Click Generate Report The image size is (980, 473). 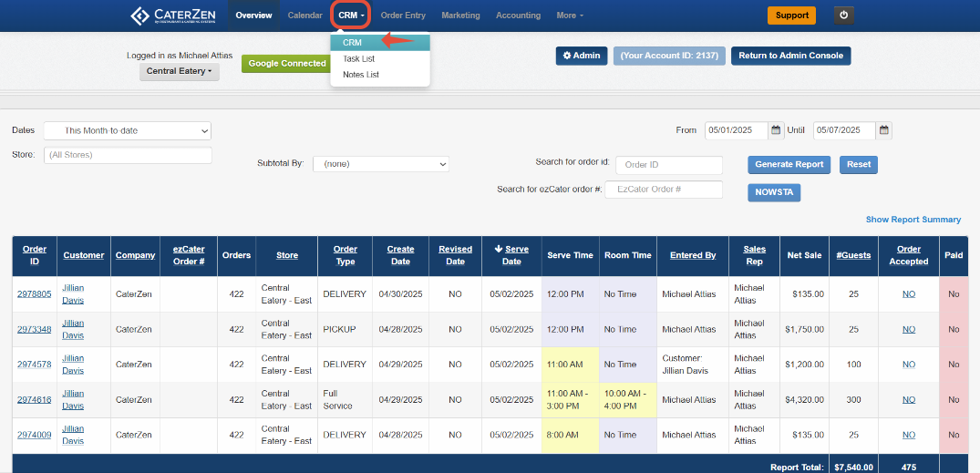tap(789, 164)
